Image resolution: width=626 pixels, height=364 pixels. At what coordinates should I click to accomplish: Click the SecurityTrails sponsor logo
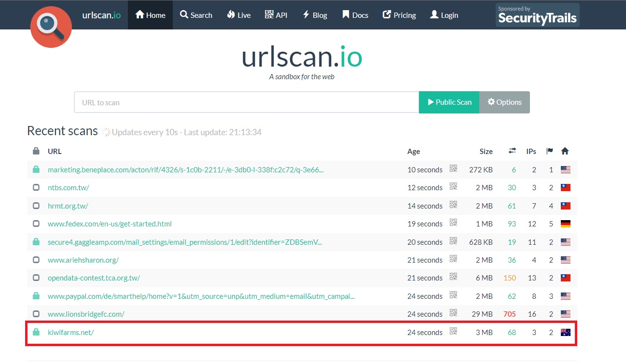[537, 15]
